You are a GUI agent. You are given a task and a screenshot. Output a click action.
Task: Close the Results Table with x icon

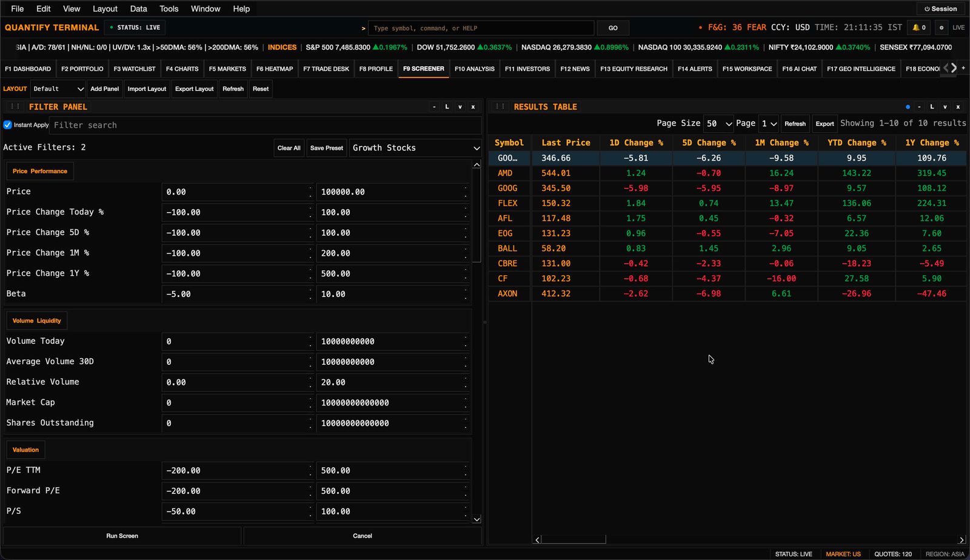(958, 107)
